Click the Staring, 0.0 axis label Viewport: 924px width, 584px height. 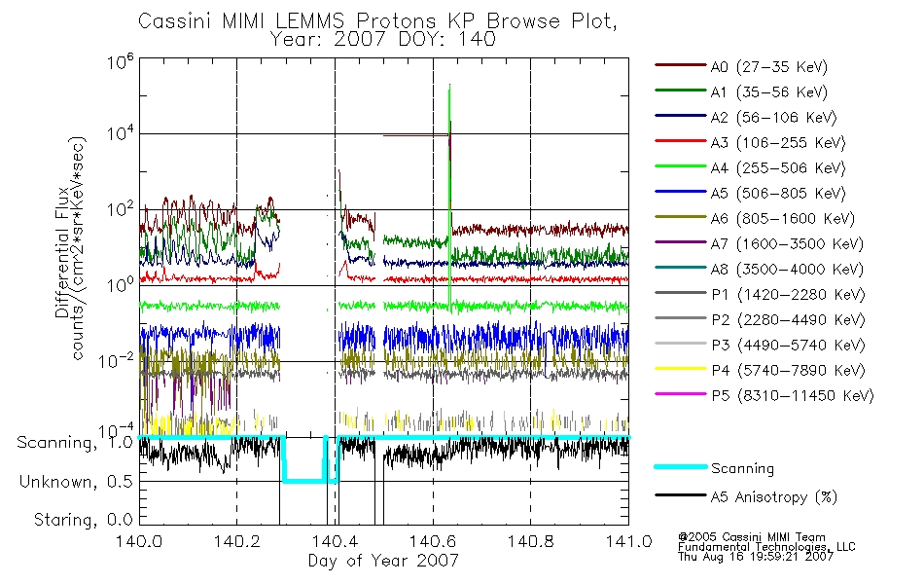coord(83,520)
